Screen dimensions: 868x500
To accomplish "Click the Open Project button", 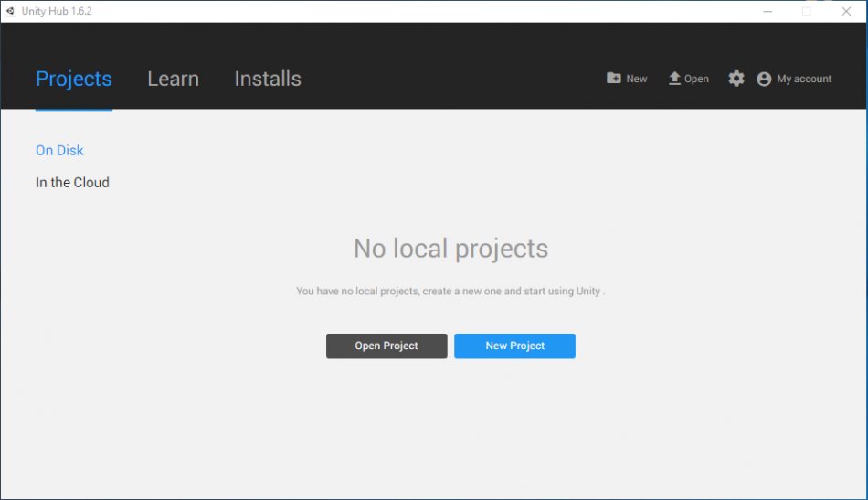I will [386, 346].
